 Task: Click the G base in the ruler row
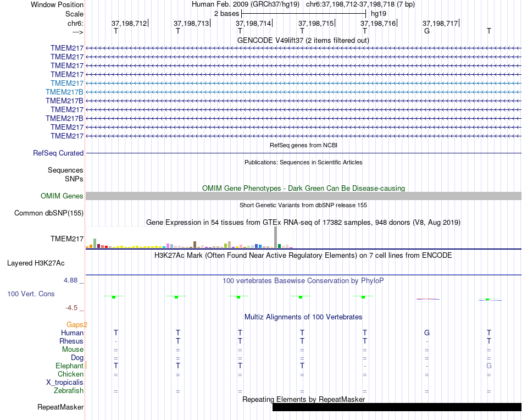point(427,31)
